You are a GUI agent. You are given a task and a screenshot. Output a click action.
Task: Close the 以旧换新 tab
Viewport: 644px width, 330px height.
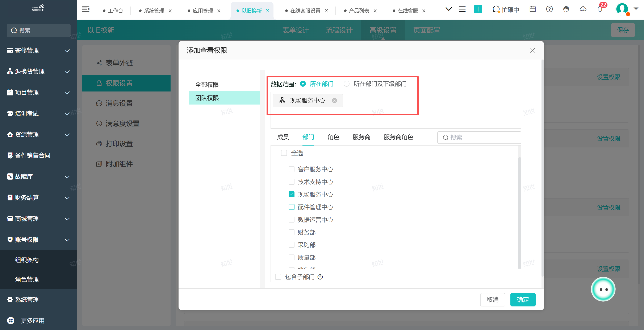pyautogui.click(x=268, y=11)
